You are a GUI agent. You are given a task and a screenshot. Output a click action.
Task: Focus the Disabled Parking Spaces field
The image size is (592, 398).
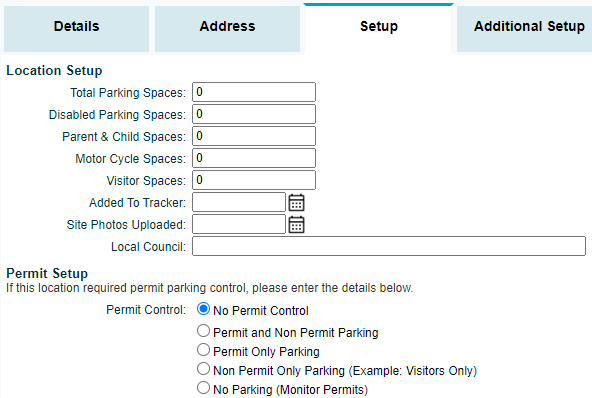coord(254,114)
